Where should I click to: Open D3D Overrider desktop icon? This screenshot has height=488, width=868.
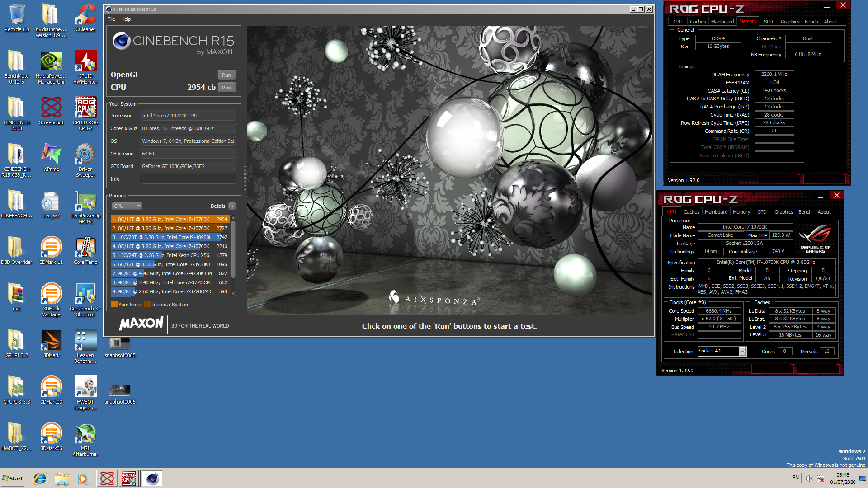pos(17,251)
